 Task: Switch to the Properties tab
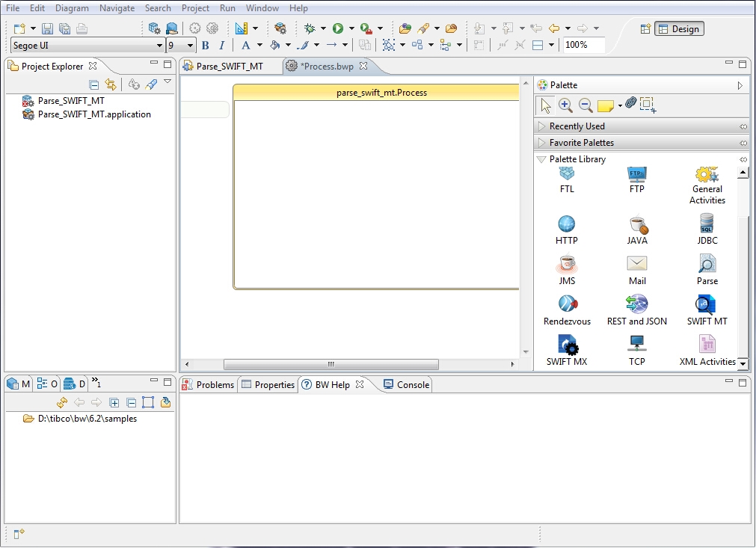click(268, 384)
